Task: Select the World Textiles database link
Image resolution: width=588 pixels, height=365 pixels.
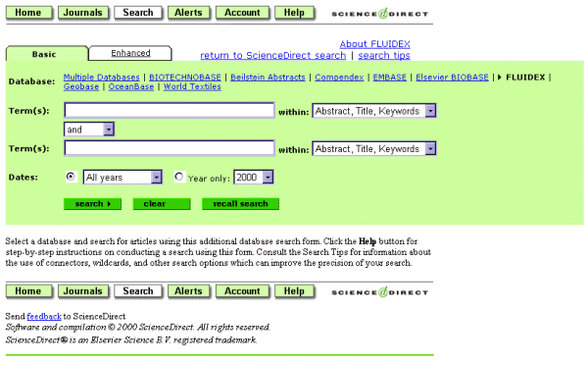Action: (x=192, y=86)
